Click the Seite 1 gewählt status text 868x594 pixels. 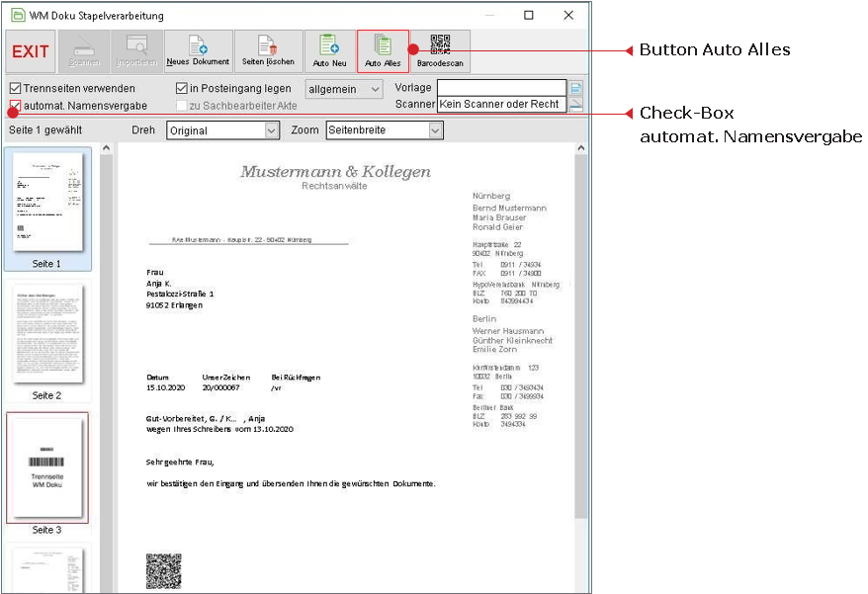point(45,130)
